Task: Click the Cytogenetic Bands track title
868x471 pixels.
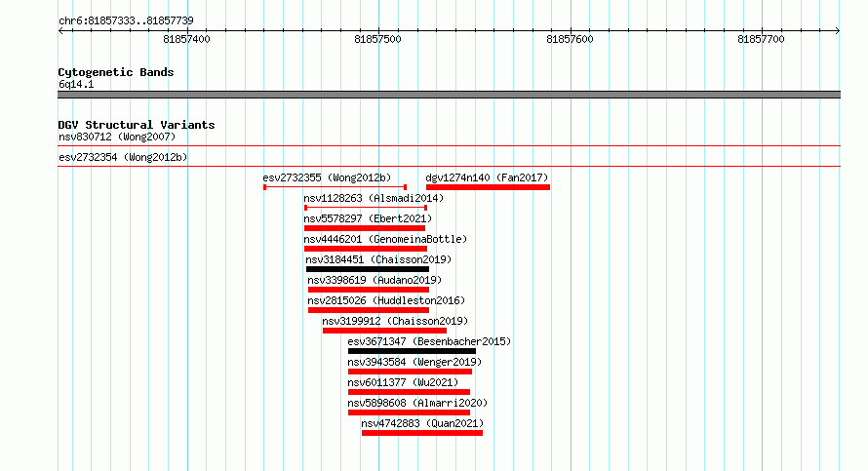Action: (116, 72)
